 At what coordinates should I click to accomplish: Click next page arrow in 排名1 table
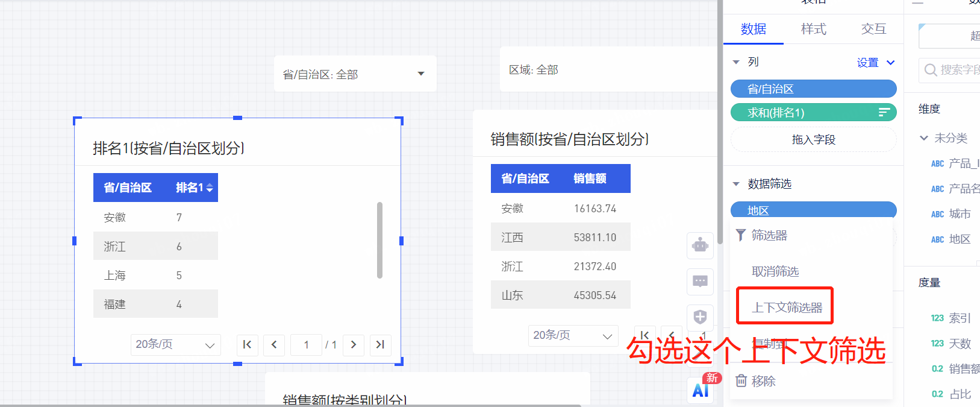pyautogui.click(x=354, y=344)
